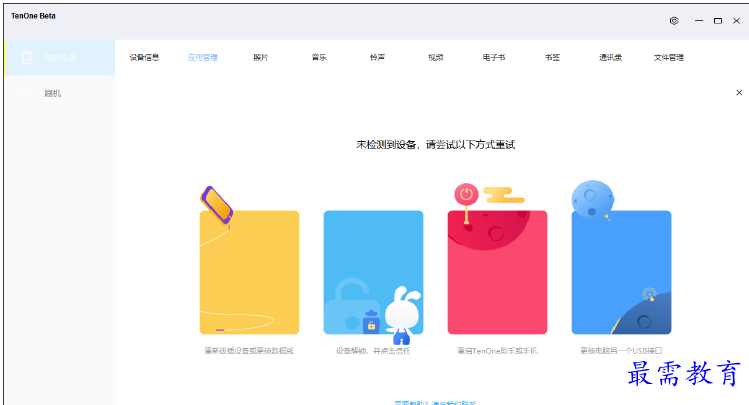
Task: Click the pink power button icon
Action: pyautogui.click(x=466, y=194)
